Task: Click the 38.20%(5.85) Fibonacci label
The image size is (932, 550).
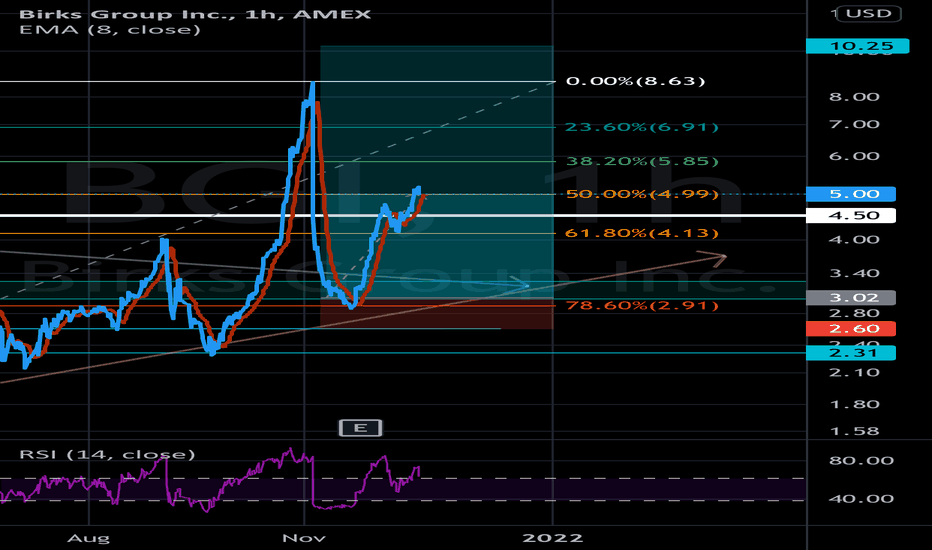Action: click(x=642, y=161)
